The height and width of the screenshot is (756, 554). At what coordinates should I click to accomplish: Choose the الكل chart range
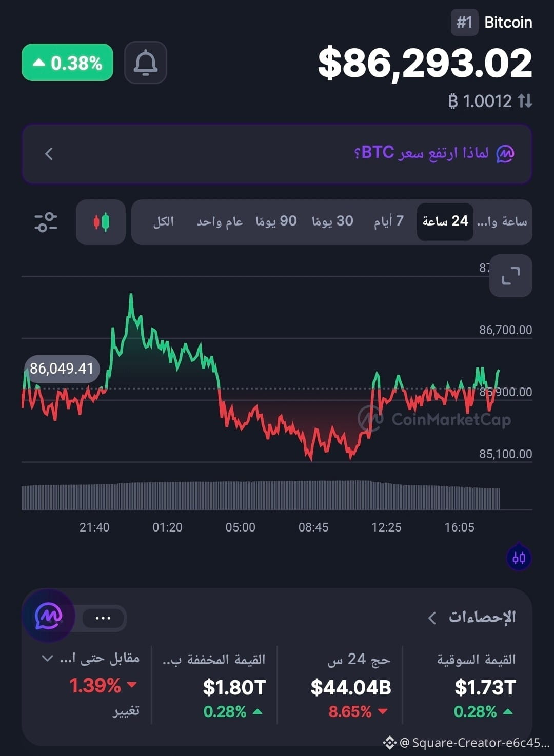[164, 221]
